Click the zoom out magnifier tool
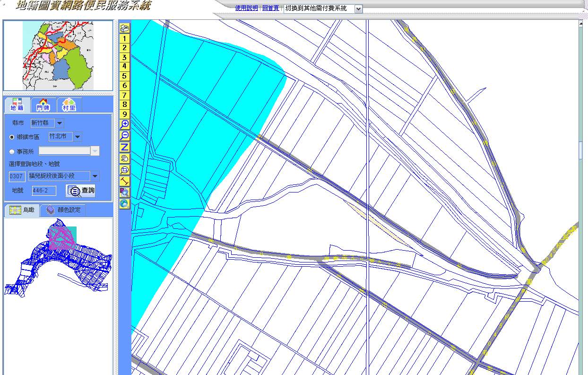Viewport: 588px width, 375px height. tap(124, 136)
